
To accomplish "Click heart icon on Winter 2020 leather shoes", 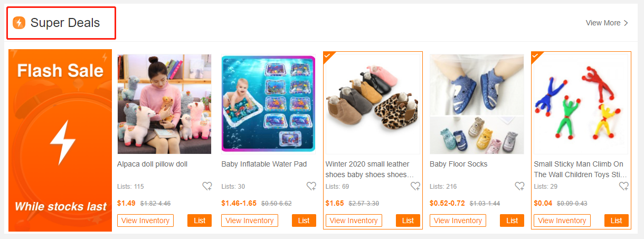I will (x=415, y=186).
